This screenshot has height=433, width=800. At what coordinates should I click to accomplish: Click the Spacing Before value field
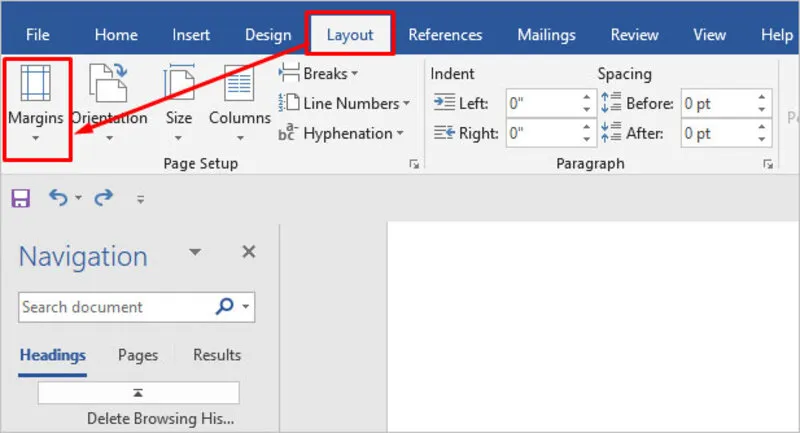click(x=717, y=104)
